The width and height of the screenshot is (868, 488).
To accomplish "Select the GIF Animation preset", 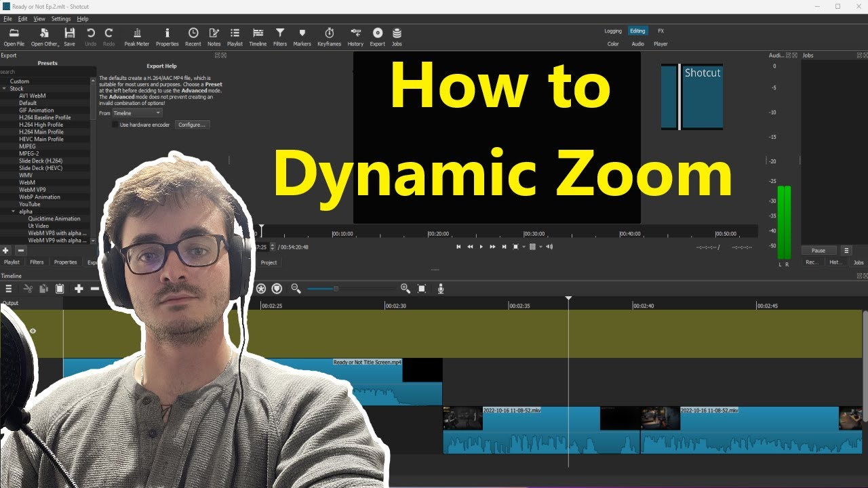I will (37, 110).
